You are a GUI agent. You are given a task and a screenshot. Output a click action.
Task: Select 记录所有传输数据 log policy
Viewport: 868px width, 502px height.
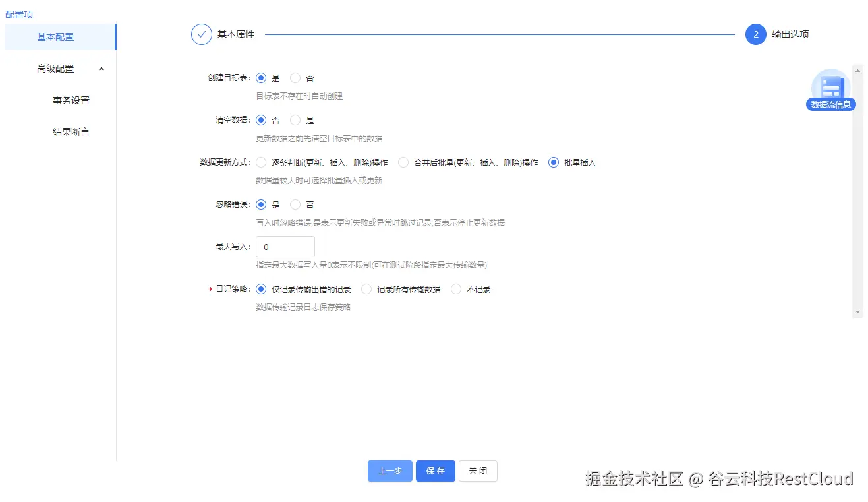coord(366,288)
